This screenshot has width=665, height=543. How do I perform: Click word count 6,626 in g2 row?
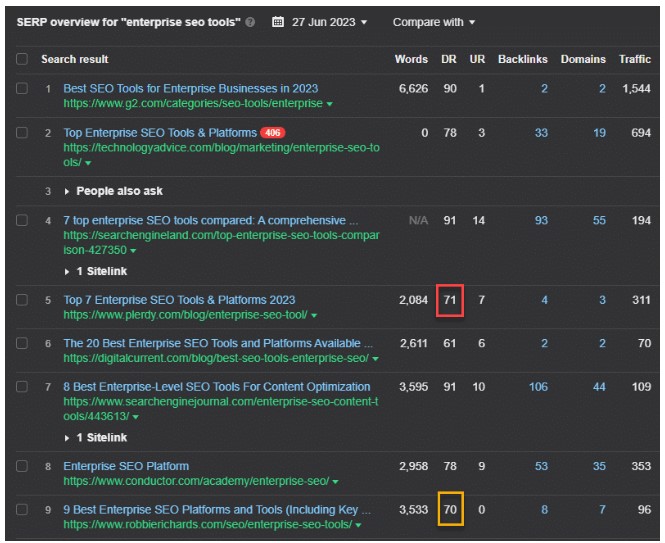[414, 88]
